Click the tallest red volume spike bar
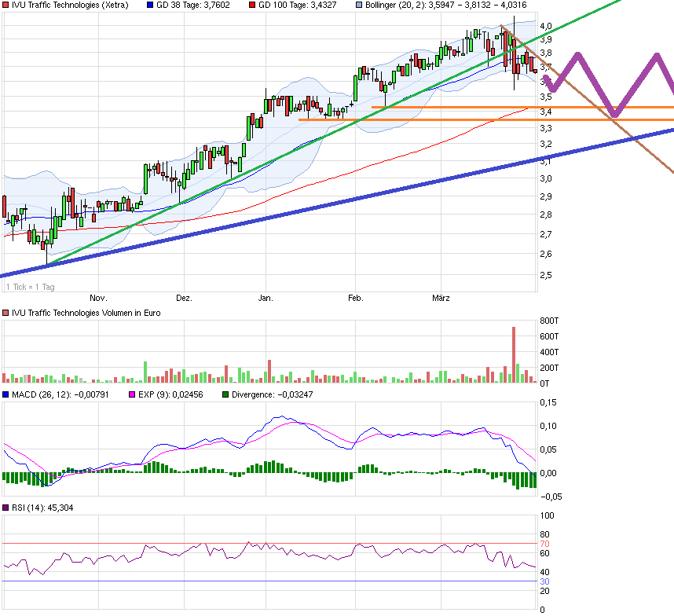This screenshot has height=616, width=674. coord(514,354)
